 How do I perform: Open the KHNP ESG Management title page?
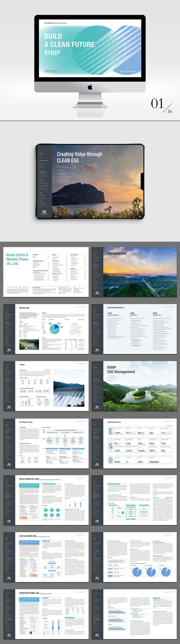[134, 386]
